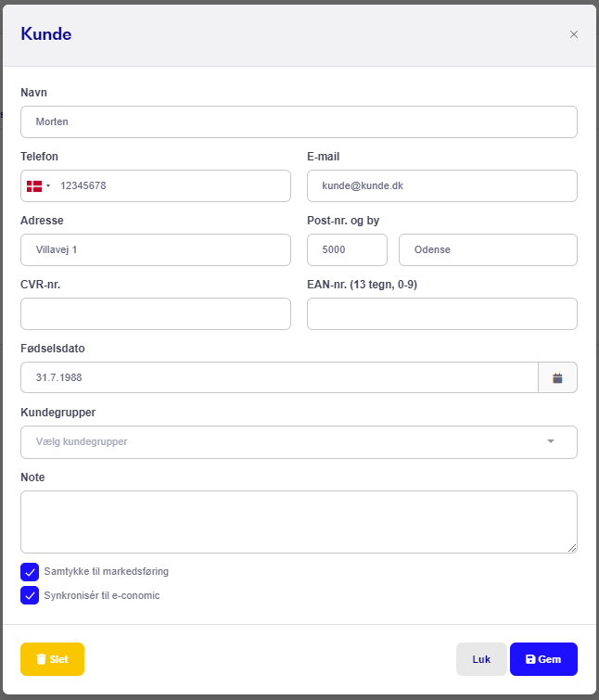Click the Luk button
This screenshot has height=700, width=599.
click(x=481, y=659)
